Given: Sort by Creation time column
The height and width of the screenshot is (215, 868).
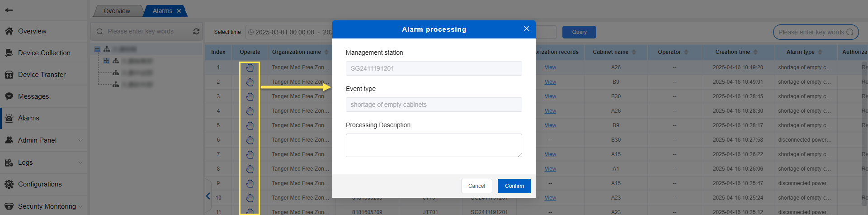Looking at the screenshot, I should pyautogui.click(x=736, y=52).
